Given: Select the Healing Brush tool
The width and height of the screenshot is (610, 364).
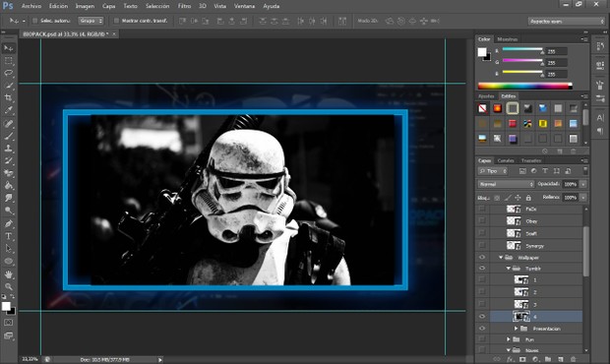Looking at the screenshot, I should pyautogui.click(x=8, y=124).
